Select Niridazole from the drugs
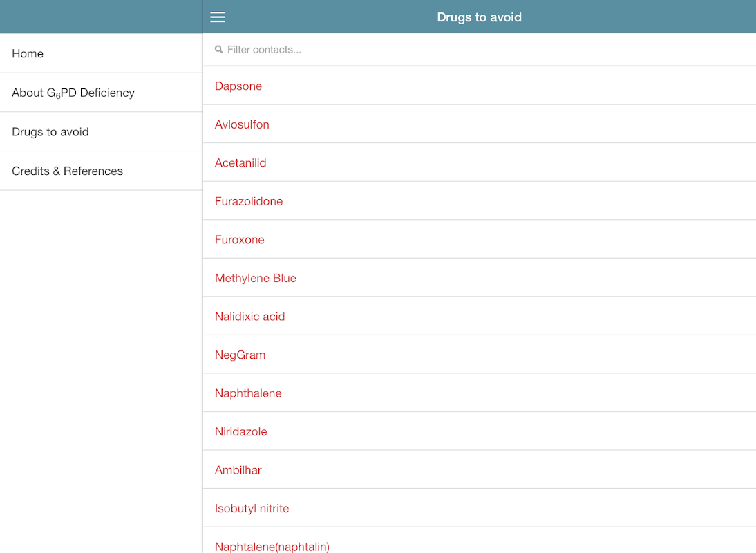The image size is (756, 553). click(x=241, y=432)
